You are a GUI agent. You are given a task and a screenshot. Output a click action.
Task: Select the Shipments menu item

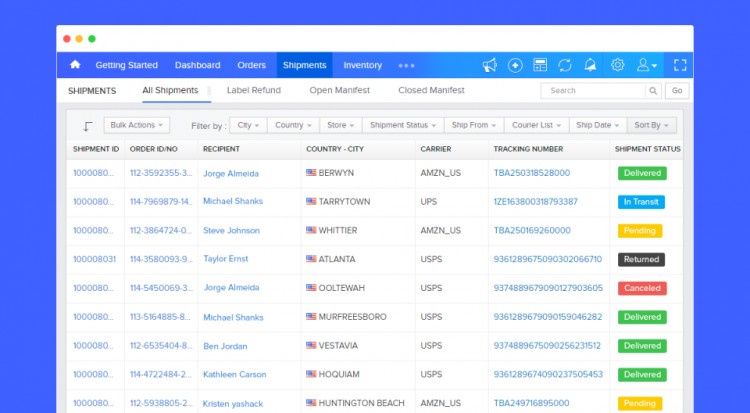pyautogui.click(x=305, y=65)
